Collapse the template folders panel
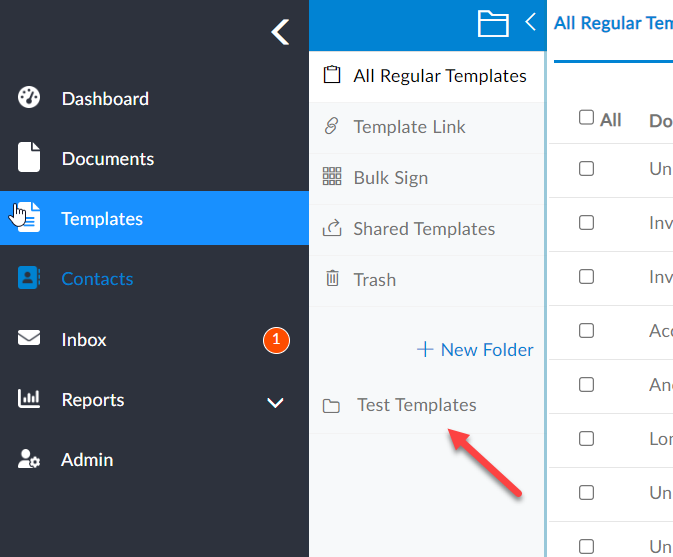673x557 pixels. click(531, 22)
